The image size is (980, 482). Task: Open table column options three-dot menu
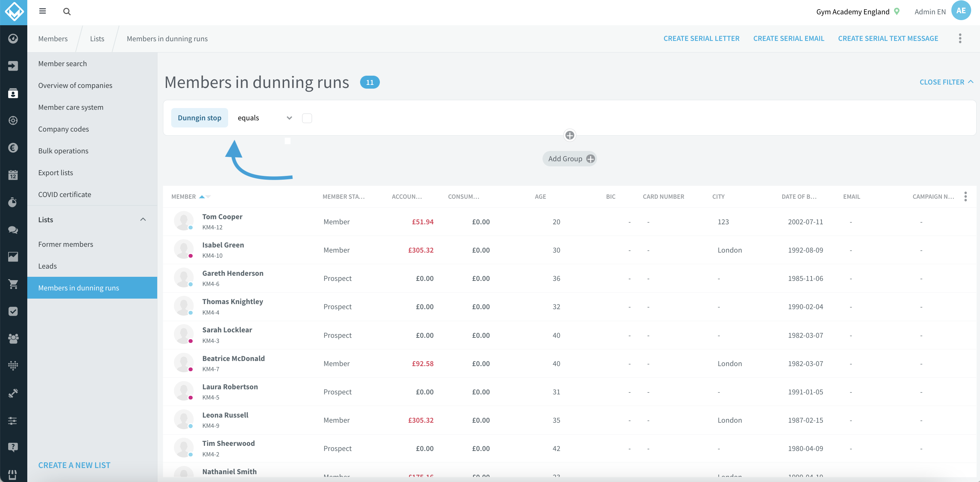pos(966,197)
